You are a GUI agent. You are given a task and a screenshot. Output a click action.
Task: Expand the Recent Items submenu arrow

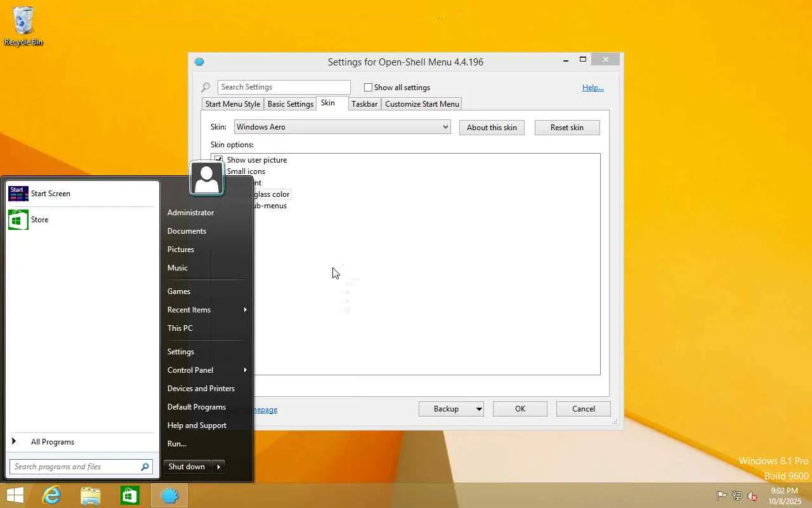click(245, 310)
